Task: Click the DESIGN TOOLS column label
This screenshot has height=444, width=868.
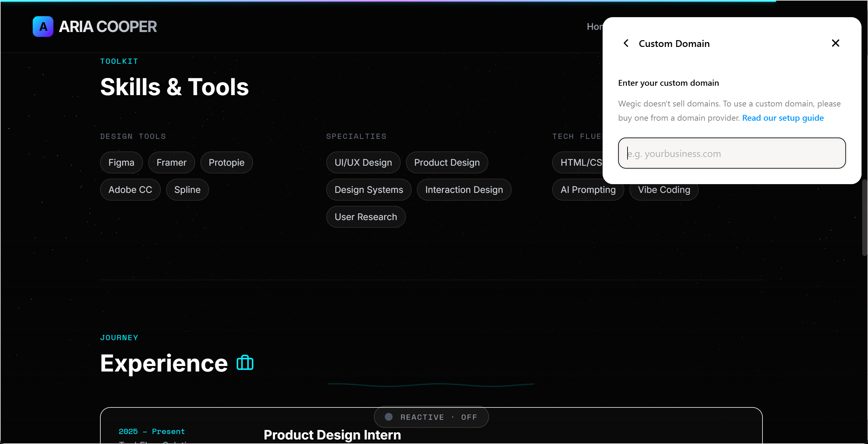Action: pyautogui.click(x=133, y=137)
